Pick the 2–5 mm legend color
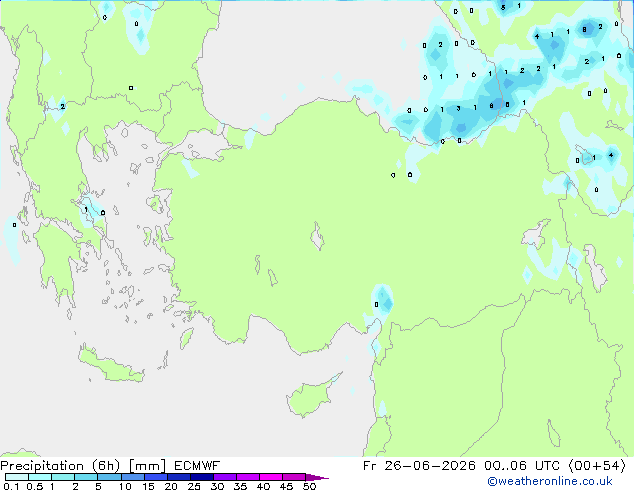The image size is (634, 490). pos(86,477)
